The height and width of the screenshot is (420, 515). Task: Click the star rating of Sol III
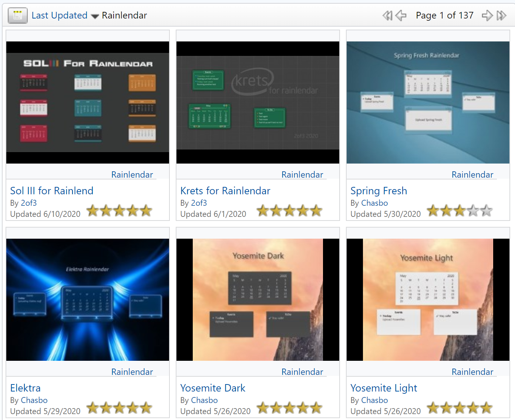[x=120, y=211]
